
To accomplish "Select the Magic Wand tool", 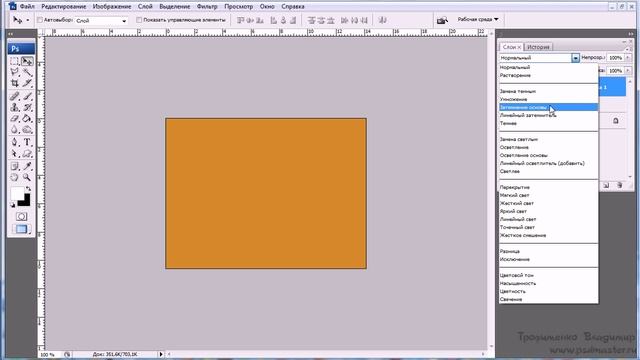I will (x=27, y=72).
